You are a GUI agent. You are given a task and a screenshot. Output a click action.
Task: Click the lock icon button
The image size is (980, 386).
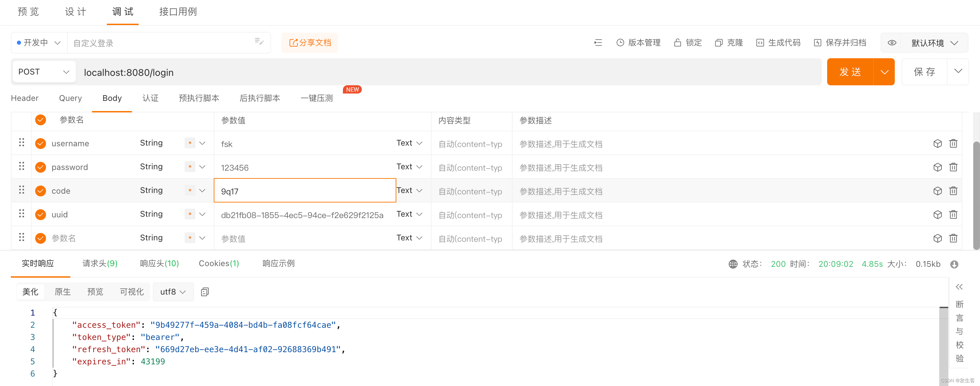pyautogui.click(x=678, y=43)
